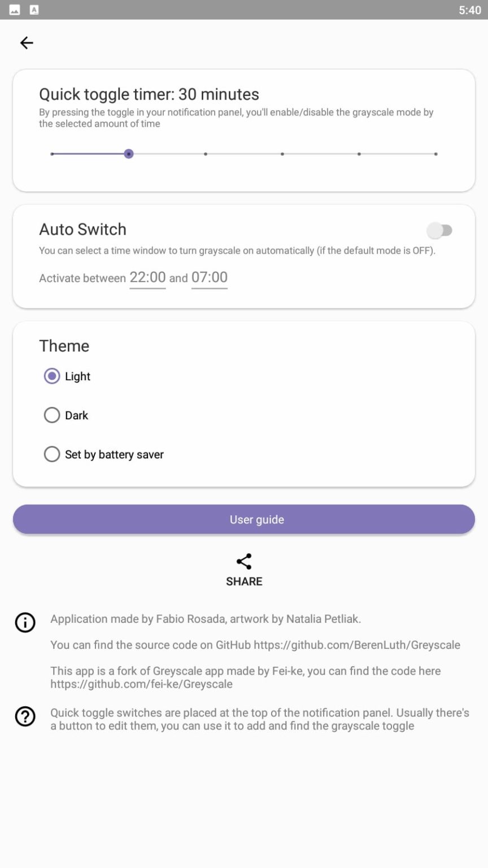Tap the SHARE label

tap(244, 581)
